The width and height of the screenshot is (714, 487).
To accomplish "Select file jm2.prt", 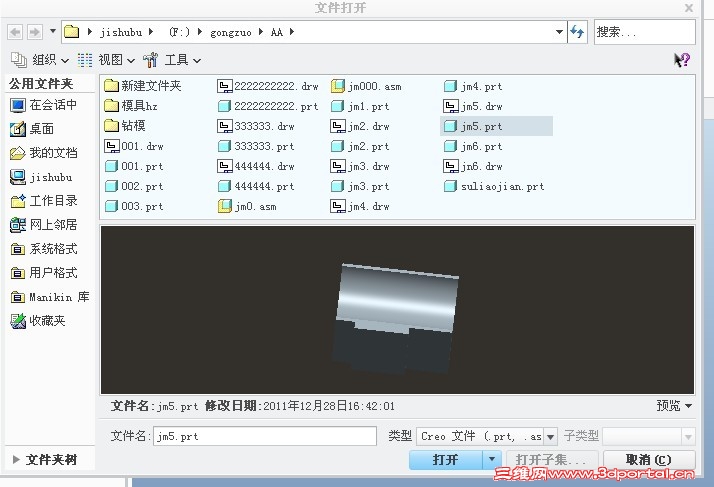I will [360, 146].
